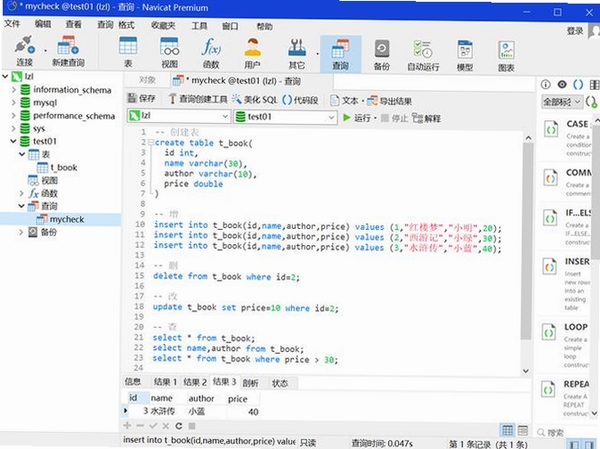Click the 登录 login link

pos(575,31)
